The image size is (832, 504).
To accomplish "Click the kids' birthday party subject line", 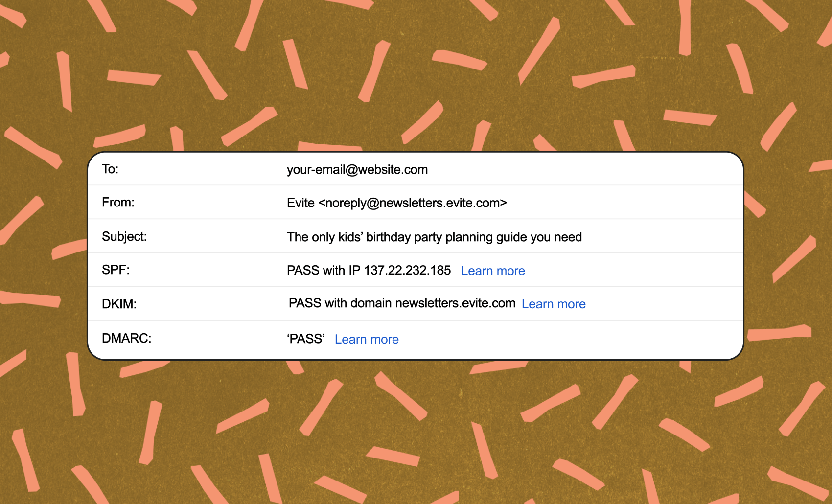I will (x=434, y=237).
